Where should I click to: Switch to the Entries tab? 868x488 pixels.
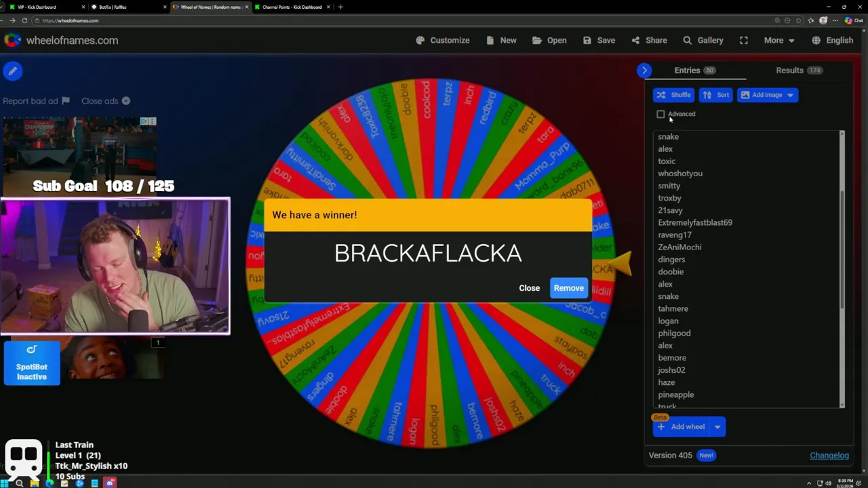[694, 70]
